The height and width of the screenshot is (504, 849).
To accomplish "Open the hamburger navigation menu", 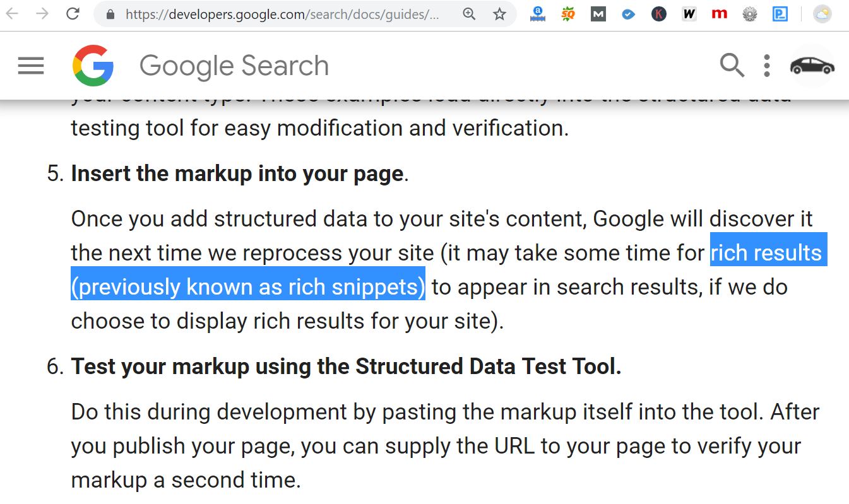I will click(x=31, y=66).
